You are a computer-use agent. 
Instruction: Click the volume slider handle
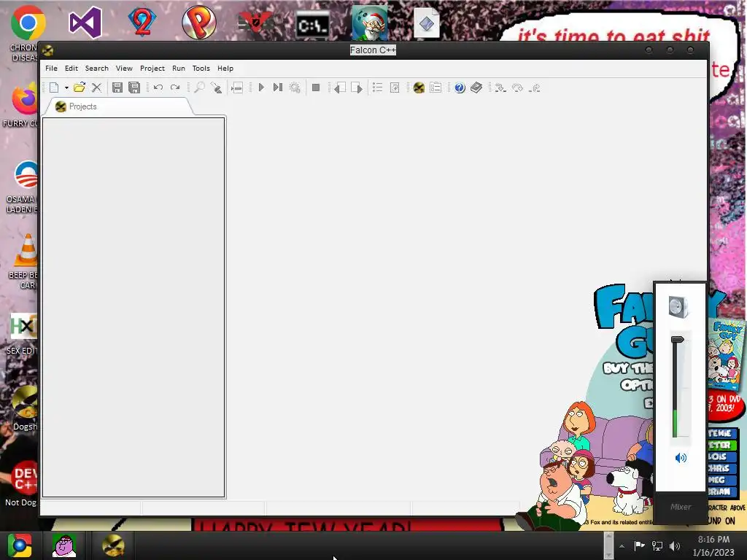[677, 340]
